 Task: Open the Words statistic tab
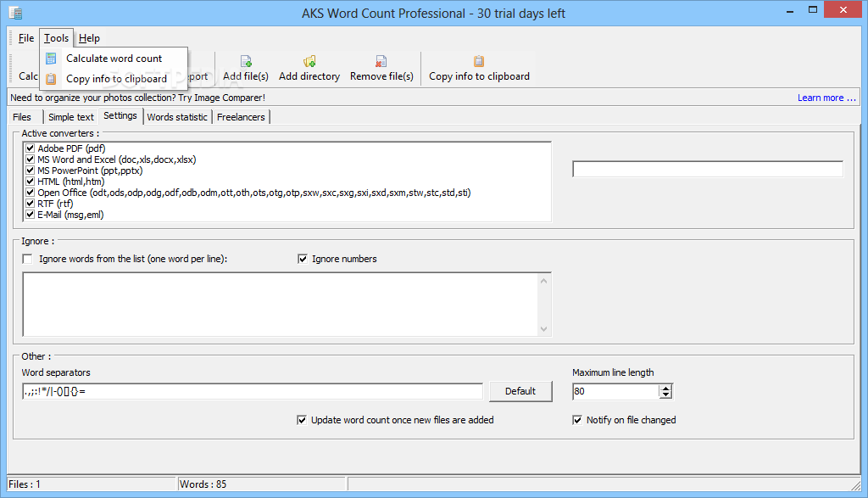pyautogui.click(x=177, y=117)
